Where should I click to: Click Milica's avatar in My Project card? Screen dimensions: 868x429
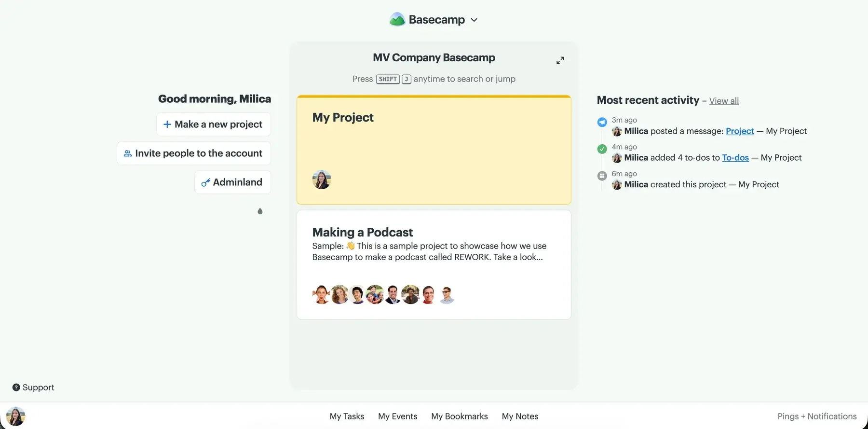(x=322, y=180)
